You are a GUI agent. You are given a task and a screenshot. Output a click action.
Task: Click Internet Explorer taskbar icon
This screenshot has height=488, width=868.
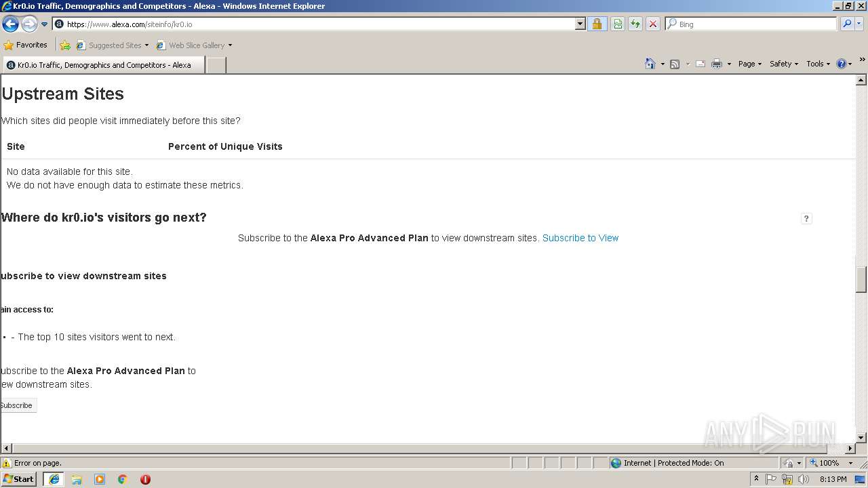tap(54, 479)
